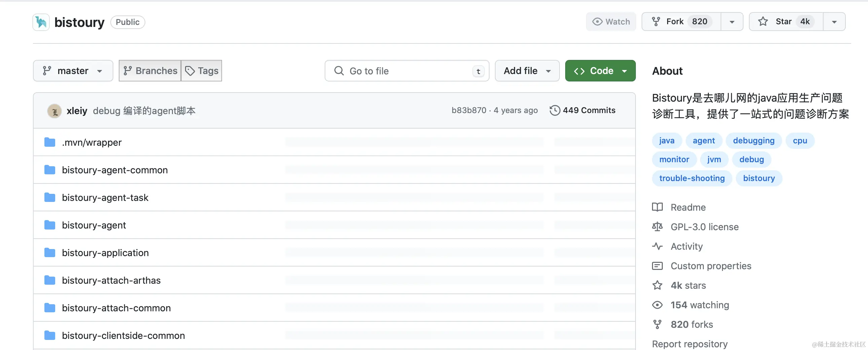Viewport: 868px width, 350px height.
Task: Fork the bistoury repository
Action: pos(681,22)
